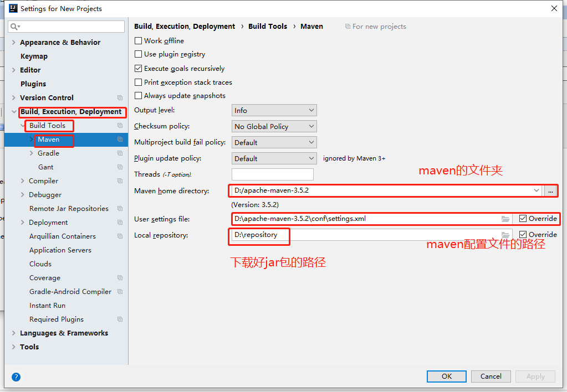Click the IntelliJ logo in the title bar
Screen dimensions: 567x392
click(x=13, y=8)
